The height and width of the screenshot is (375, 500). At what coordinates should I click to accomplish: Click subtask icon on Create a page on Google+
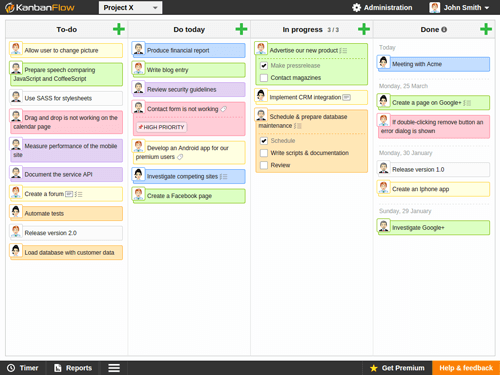[467, 103]
